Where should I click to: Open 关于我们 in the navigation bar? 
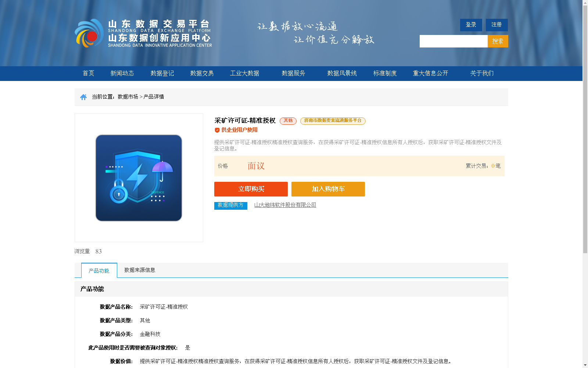tap(482, 73)
